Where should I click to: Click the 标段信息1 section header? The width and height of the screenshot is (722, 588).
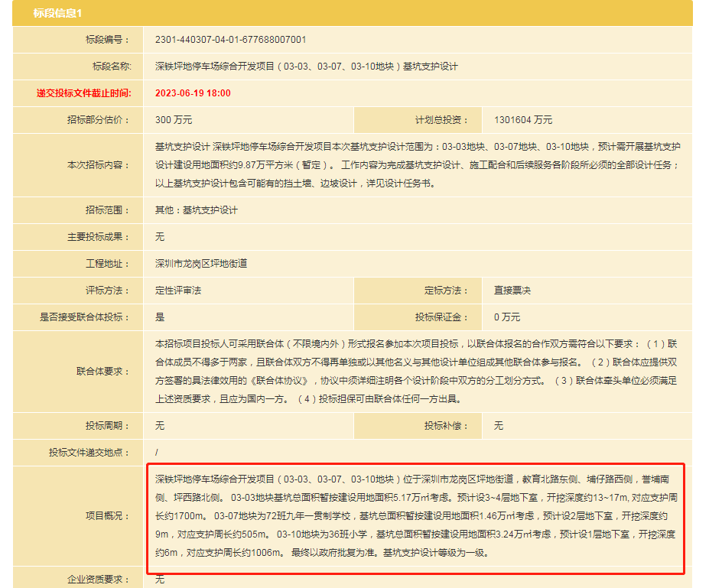pos(57,14)
